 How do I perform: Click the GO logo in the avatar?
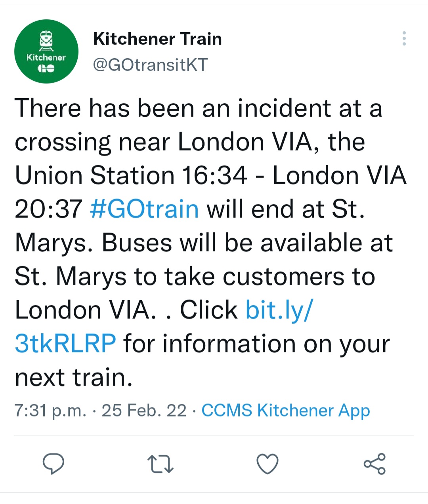[x=46, y=69]
